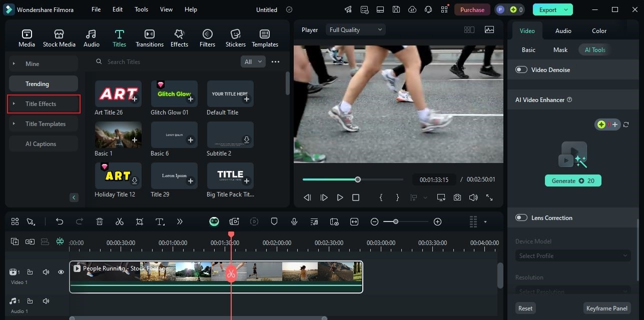Click the Generate button
This screenshot has width=644, height=320.
573,180
